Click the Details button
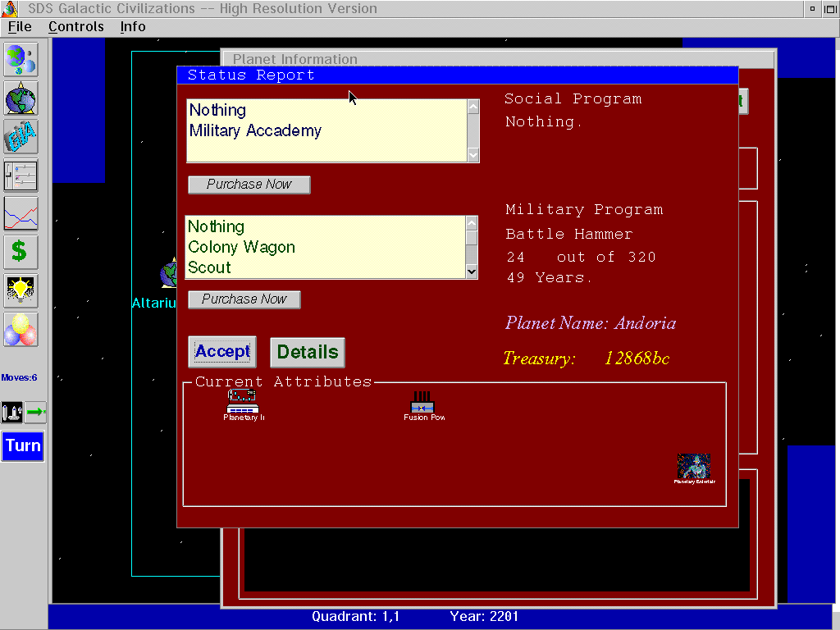Viewport: 840px width, 630px height. click(x=308, y=352)
